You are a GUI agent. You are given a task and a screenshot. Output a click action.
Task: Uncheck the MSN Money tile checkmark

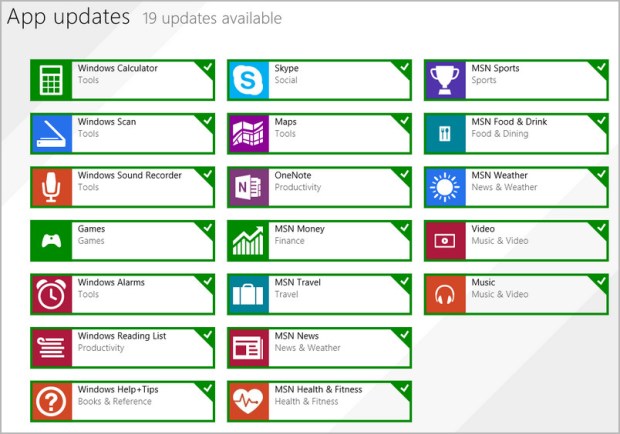[404, 227]
